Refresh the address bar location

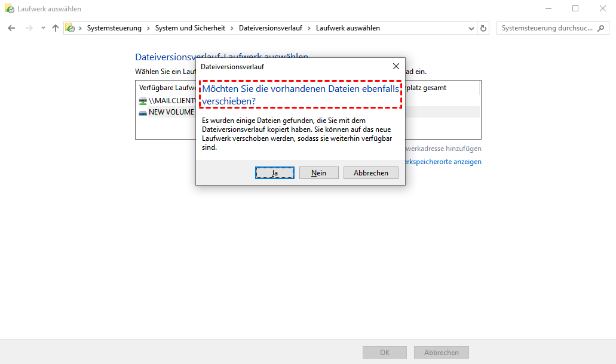(x=483, y=28)
